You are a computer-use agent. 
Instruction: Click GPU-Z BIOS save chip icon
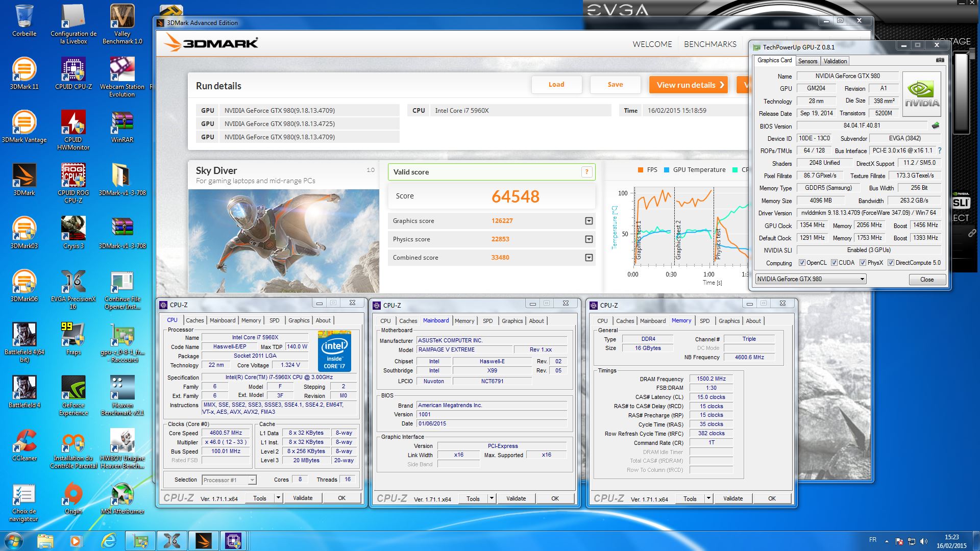click(x=935, y=126)
